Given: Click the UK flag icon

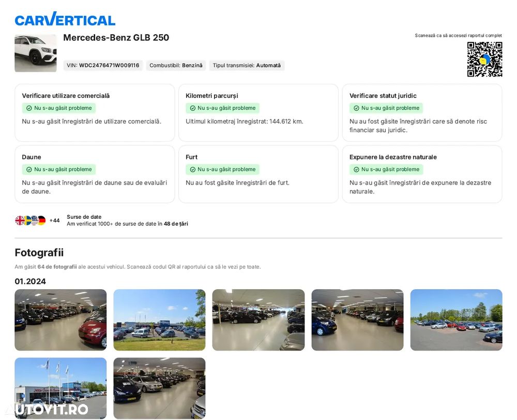Looking at the screenshot, I should click(20, 220).
